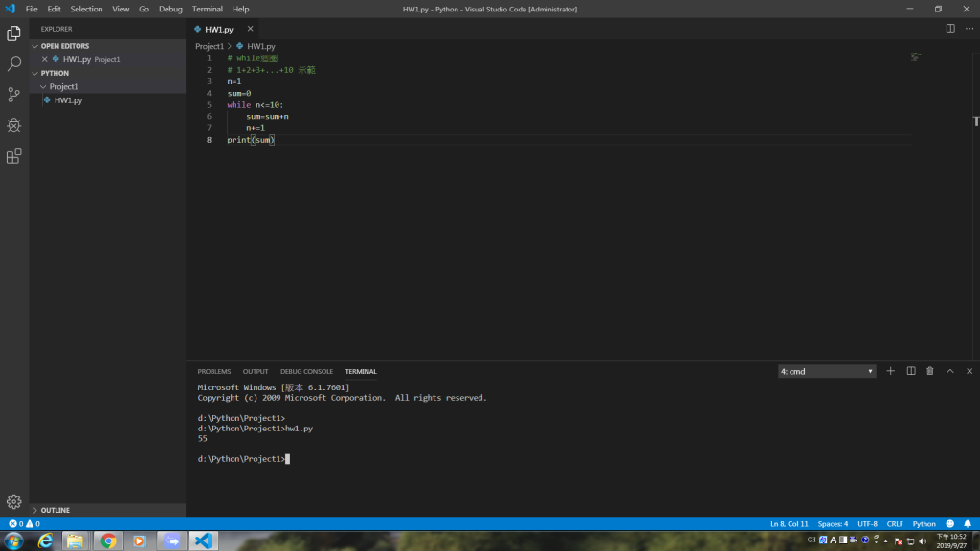Click Ln 8, Col 11 in status bar

[789, 524]
